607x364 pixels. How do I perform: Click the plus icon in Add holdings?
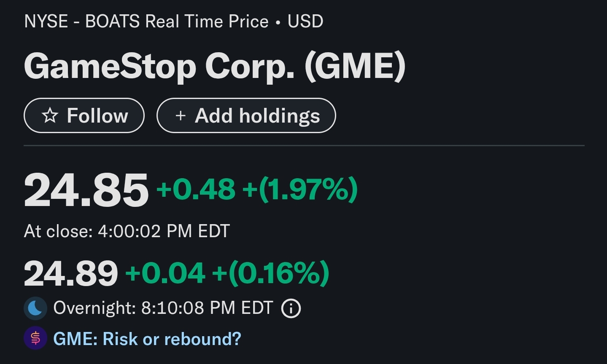(181, 115)
